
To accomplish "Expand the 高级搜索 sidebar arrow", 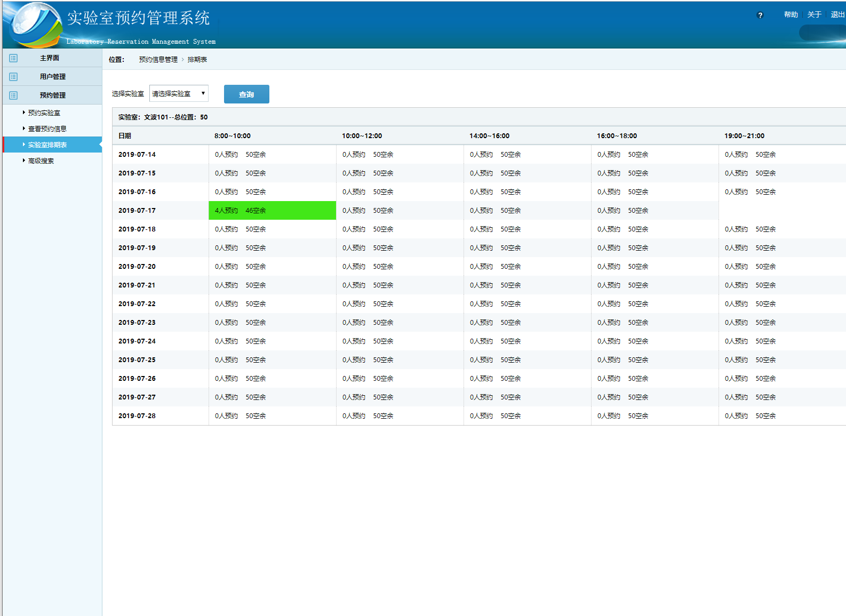I will click(24, 161).
